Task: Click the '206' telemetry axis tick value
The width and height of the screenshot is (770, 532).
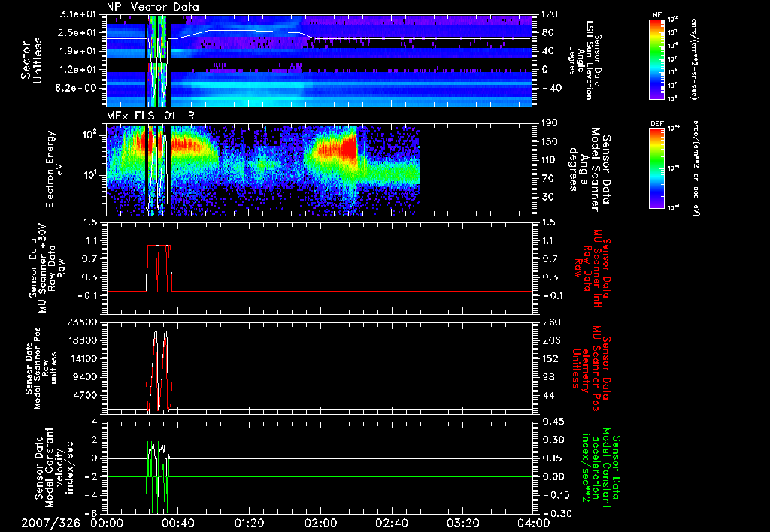Action: pyautogui.click(x=550, y=340)
